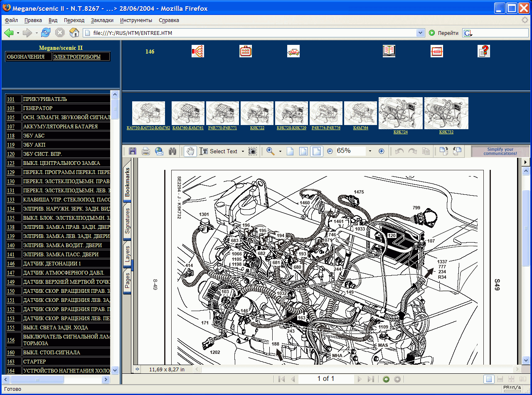Click the car location icon
The height and width of the screenshot is (395, 532).
pos(293,51)
